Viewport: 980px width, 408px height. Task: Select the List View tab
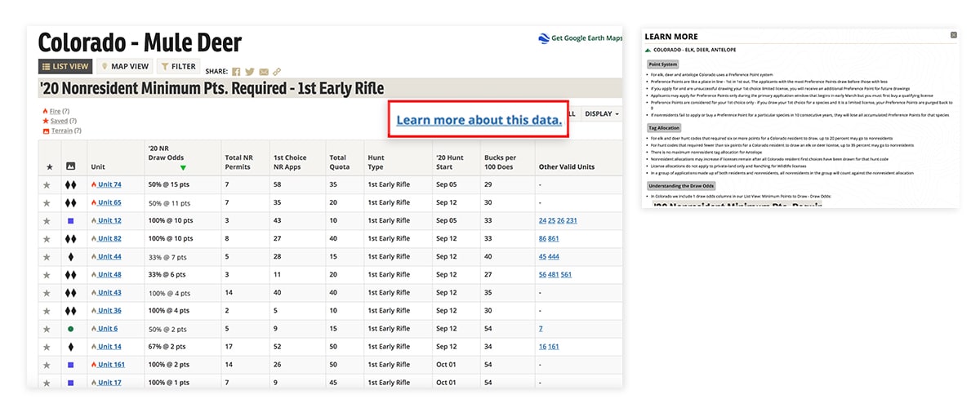pyautogui.click(x=65, y=67)
